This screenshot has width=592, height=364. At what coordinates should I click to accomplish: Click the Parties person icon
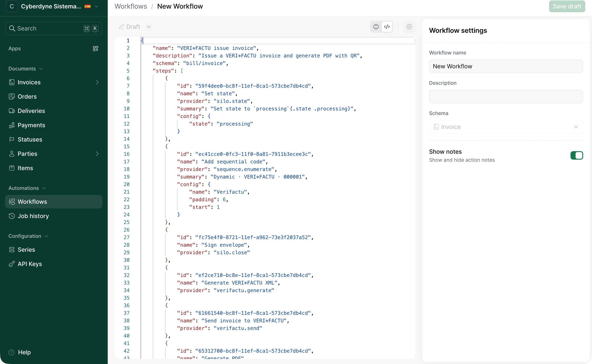(x=12, y=154)
